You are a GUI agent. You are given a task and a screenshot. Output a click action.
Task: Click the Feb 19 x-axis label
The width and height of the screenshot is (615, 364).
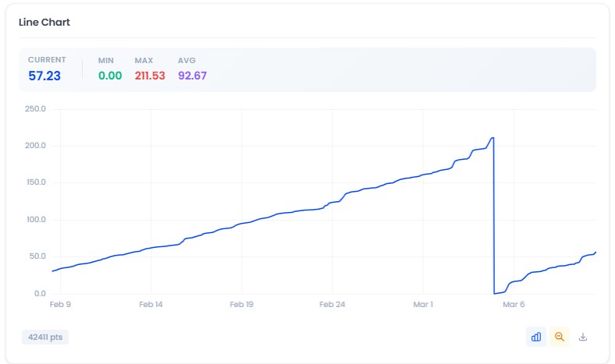pyautogui.click(x=242, y=305)
